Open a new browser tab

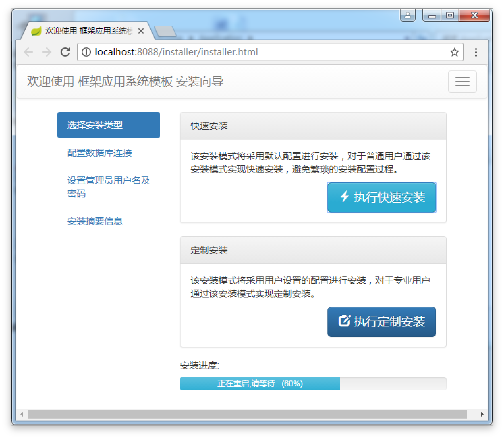pos(165,32)
